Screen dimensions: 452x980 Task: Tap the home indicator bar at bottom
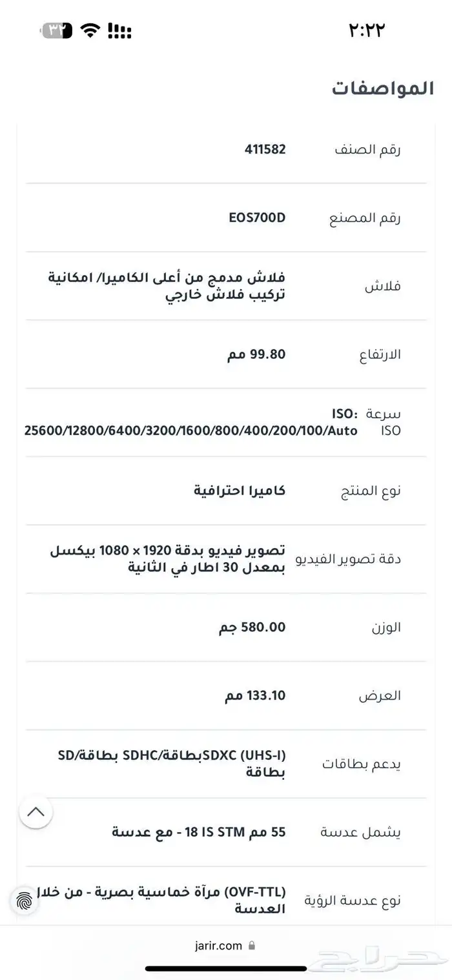tap(226, 968)
